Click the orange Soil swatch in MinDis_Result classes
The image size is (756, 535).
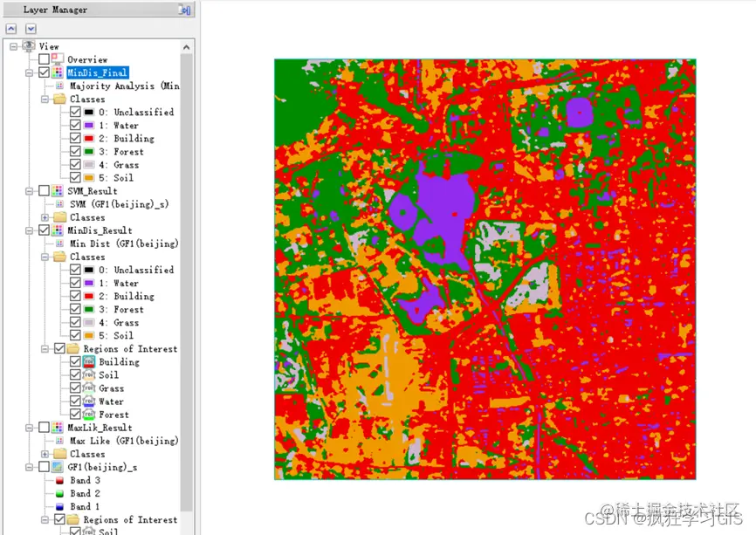[x=89, y=335]
